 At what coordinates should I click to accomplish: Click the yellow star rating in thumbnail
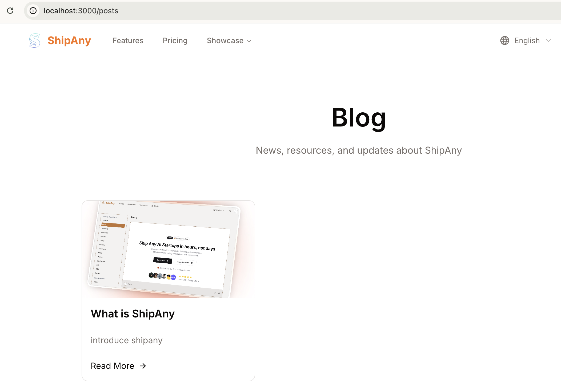tap(185, 277)
